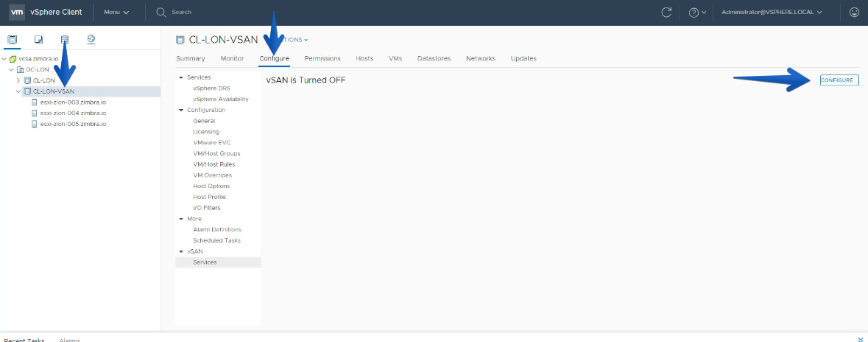
Task: Collapse vcsa.zimbra.io tree node
Action: (4, 59)
